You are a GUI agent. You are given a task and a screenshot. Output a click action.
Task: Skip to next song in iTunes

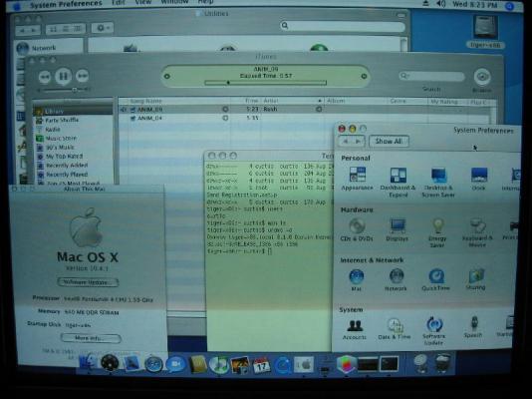click(82, 76)
